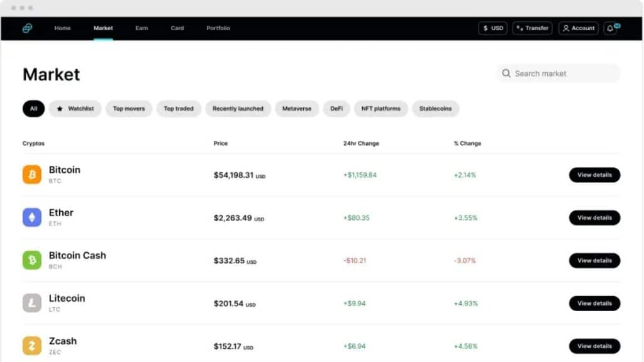Select the DeFi category filter
Screen dimensions: 644x362
point(336,109)
